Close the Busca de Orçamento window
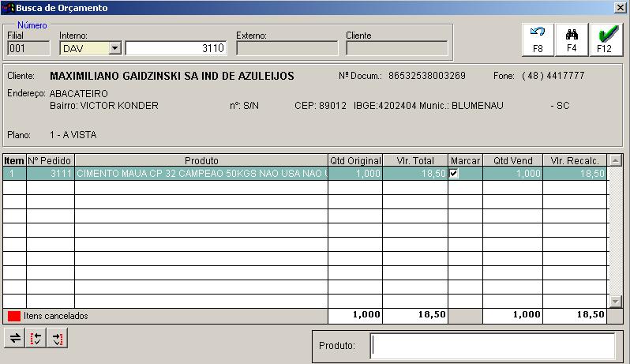630x364 pixels. point(621,8)
